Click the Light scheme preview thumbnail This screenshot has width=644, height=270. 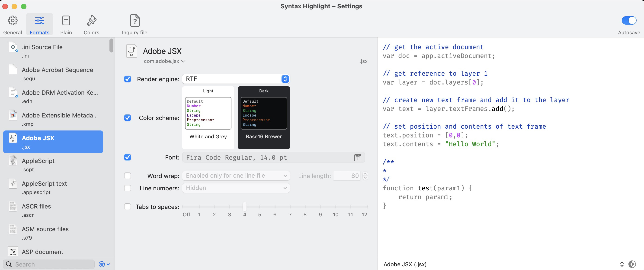pyautogui.click(x=208, y=113)
